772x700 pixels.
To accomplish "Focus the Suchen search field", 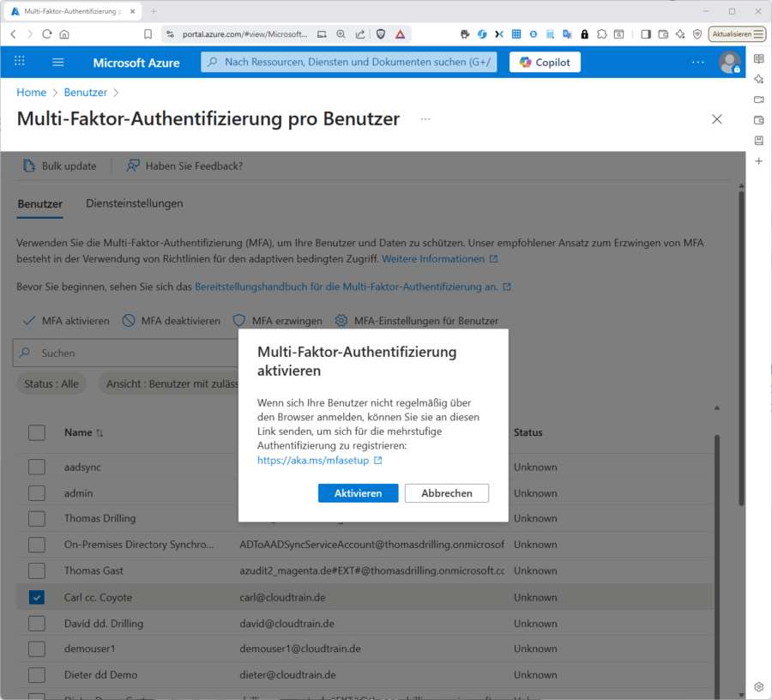I will [125, 353].
